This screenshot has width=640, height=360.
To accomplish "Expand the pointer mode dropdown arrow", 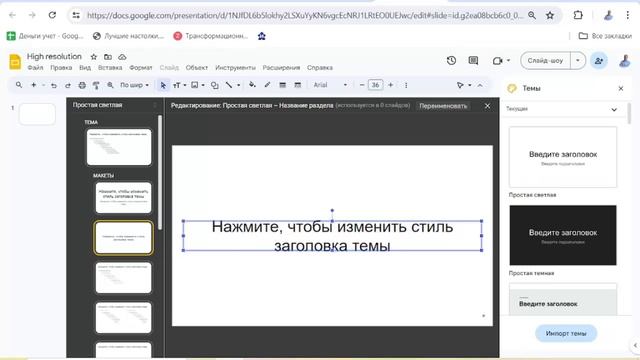I will (x=469, y=85).
